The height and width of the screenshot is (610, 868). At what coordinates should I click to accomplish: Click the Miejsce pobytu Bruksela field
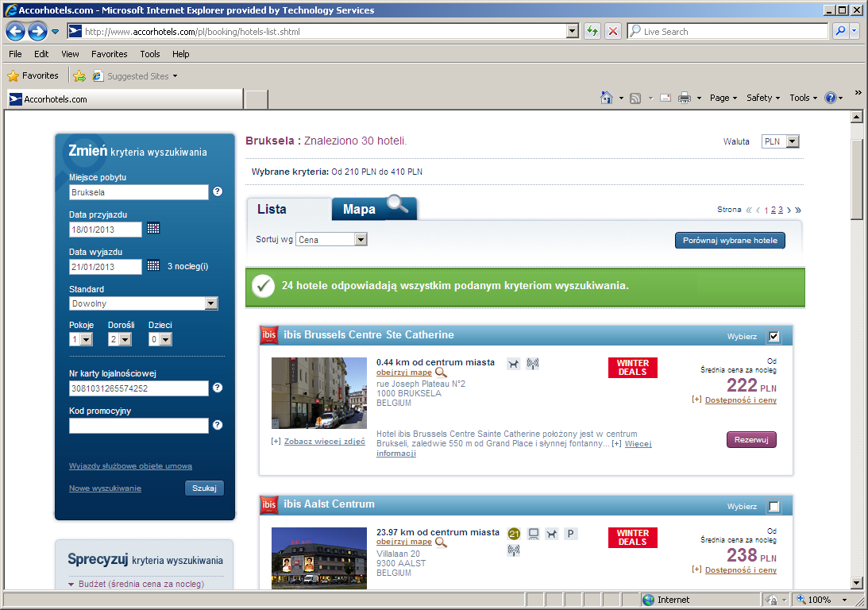tap(138, 192)
